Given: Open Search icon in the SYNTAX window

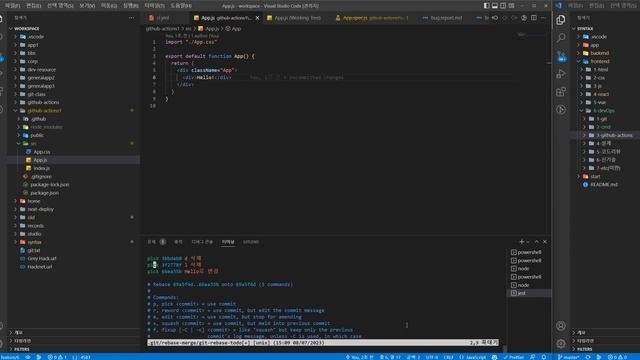Looking at the screenshot, I should pyautogui.click(x=561, y=38).
